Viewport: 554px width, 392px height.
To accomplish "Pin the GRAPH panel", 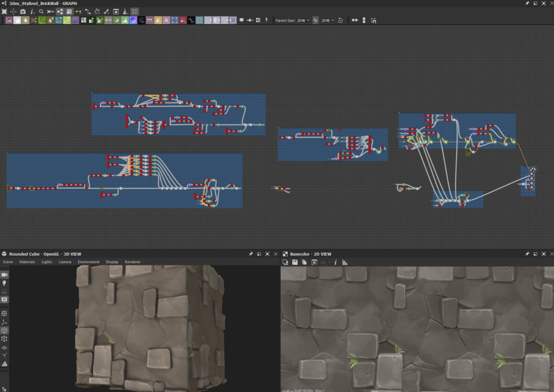I will (x=527, y=3).
